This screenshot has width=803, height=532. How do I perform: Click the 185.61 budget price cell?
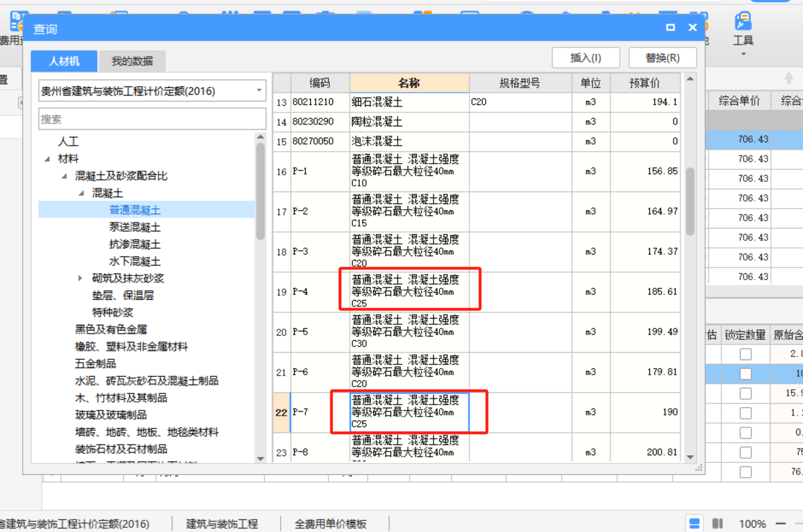(645, 292)
